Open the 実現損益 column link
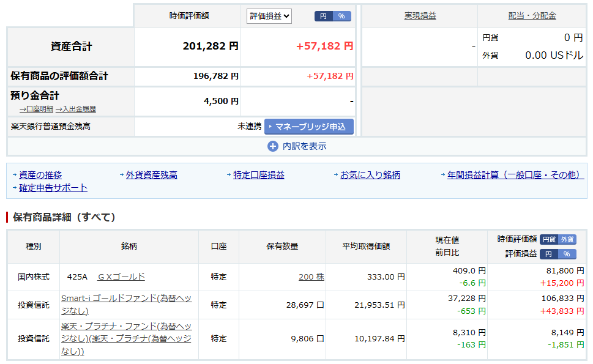 [x=420, y=16]
